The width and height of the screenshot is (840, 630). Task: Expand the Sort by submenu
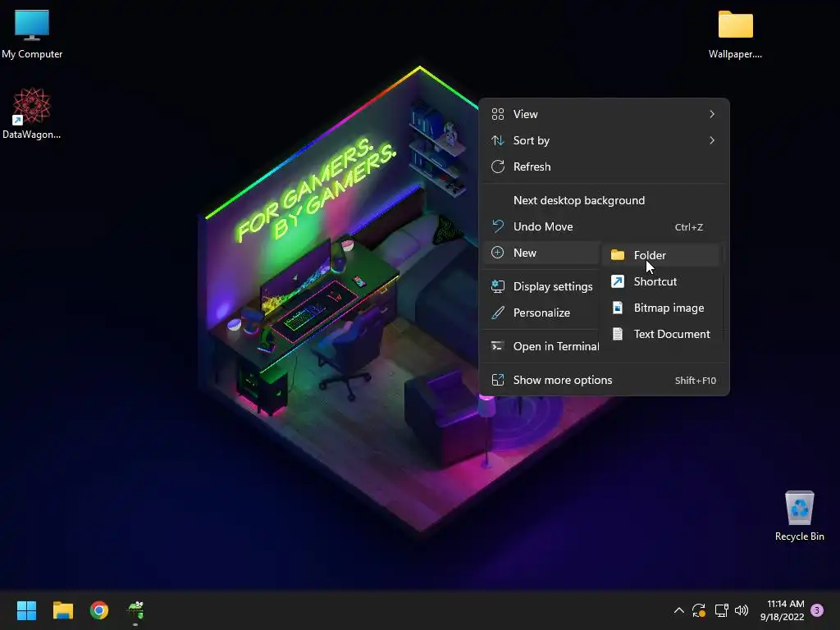pyautogui.click(x=604, y=140)
